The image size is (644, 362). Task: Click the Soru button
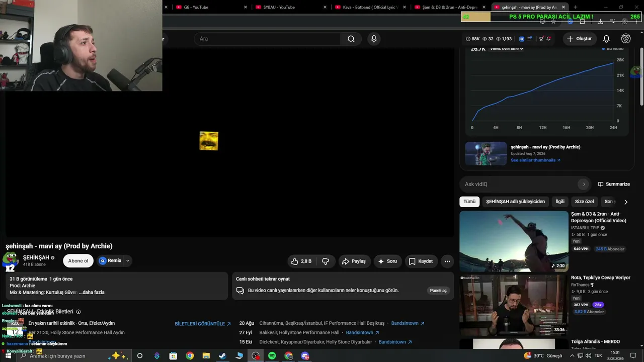coord(387,261)
